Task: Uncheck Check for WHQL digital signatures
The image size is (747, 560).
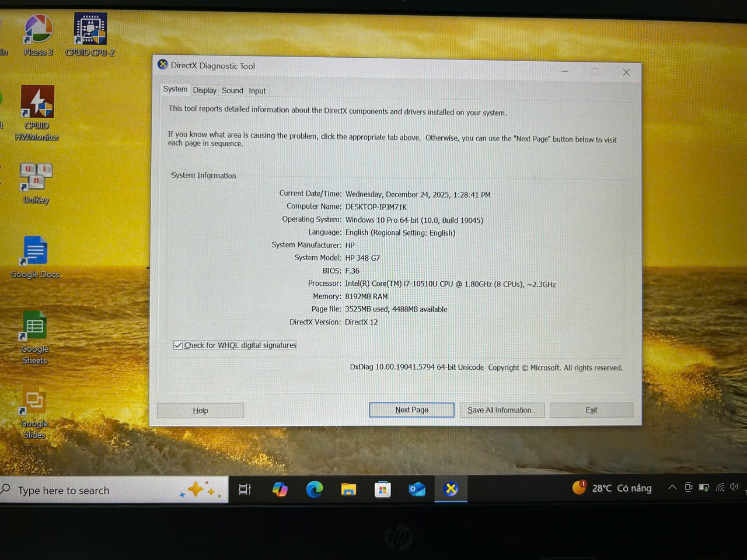Action: coord(178,345)
